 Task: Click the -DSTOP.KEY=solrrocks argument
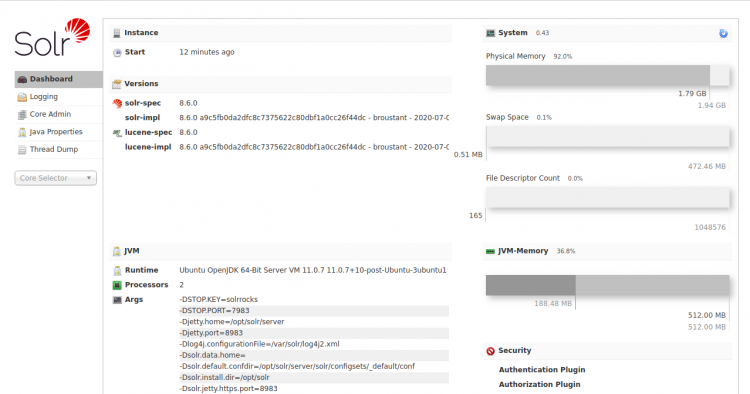coord(219,299)
